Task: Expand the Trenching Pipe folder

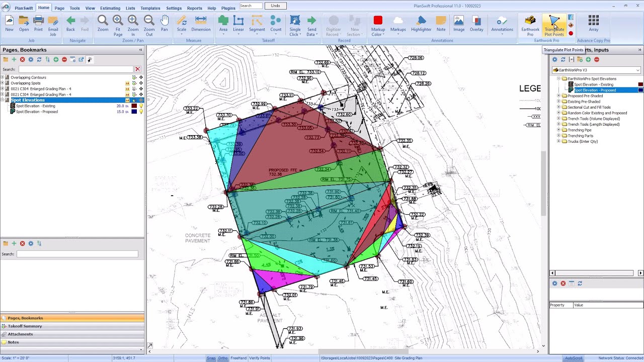Action: point(558,130)
